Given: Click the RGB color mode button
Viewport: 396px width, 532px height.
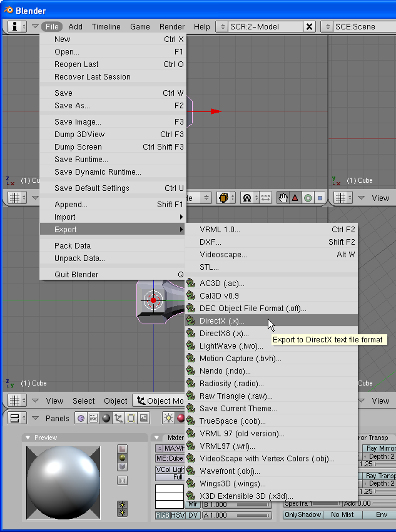Looking at the screenshot, I should pos(163,515).
